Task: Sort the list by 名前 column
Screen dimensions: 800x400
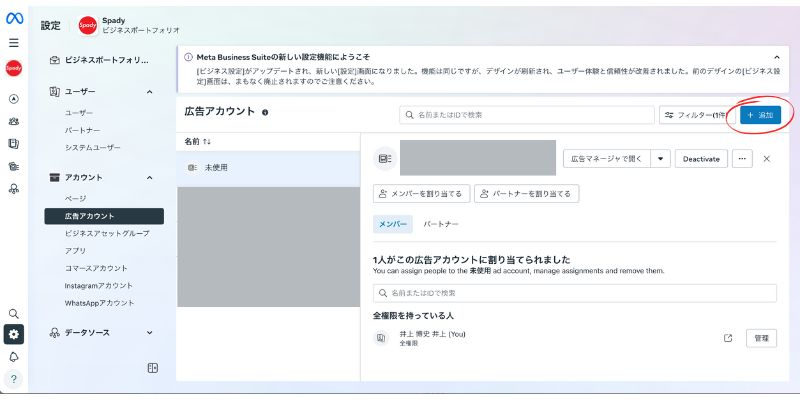Action: [197, 142]
